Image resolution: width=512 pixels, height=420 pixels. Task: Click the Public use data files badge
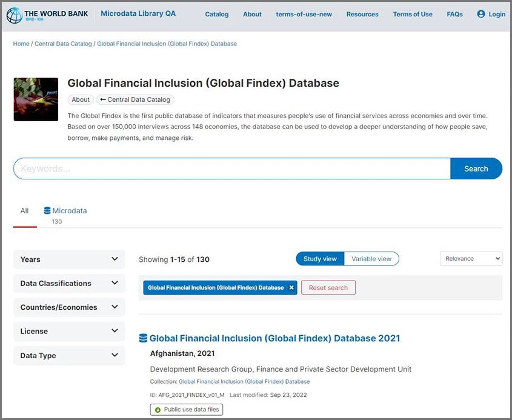click(x=187, y=410)
